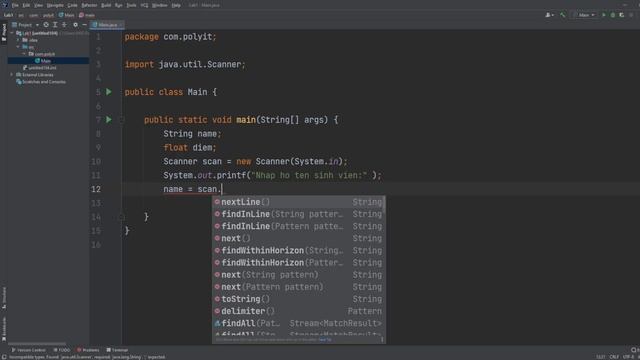640x360 pixels.
Task: Open the Run menu
Action: (119, 5)
